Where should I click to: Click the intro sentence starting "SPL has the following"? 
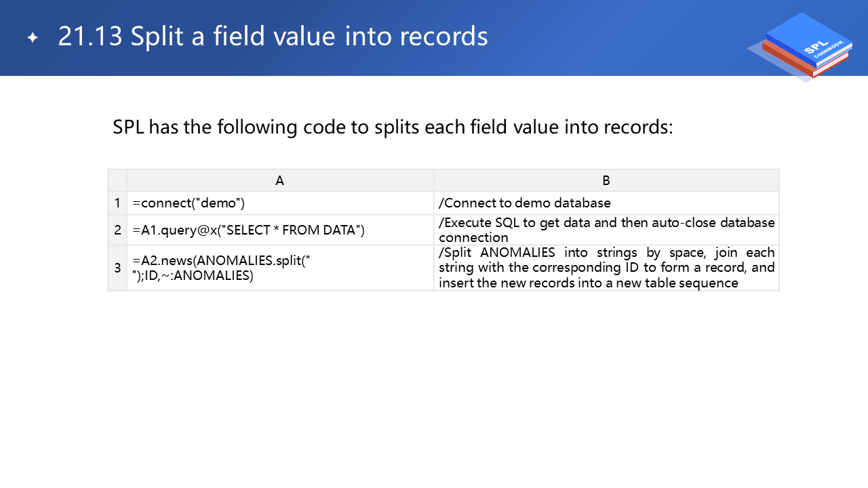[x=392, y=127]
